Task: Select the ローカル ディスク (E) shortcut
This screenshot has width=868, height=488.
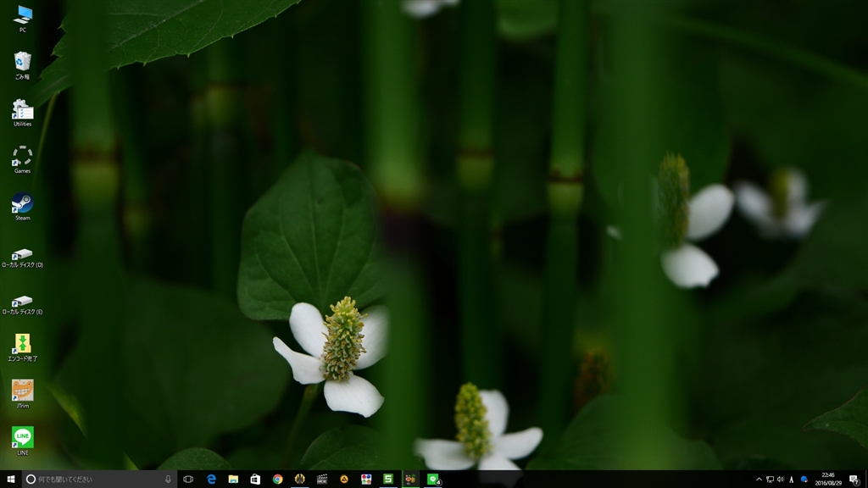Action: click(22, 305)
